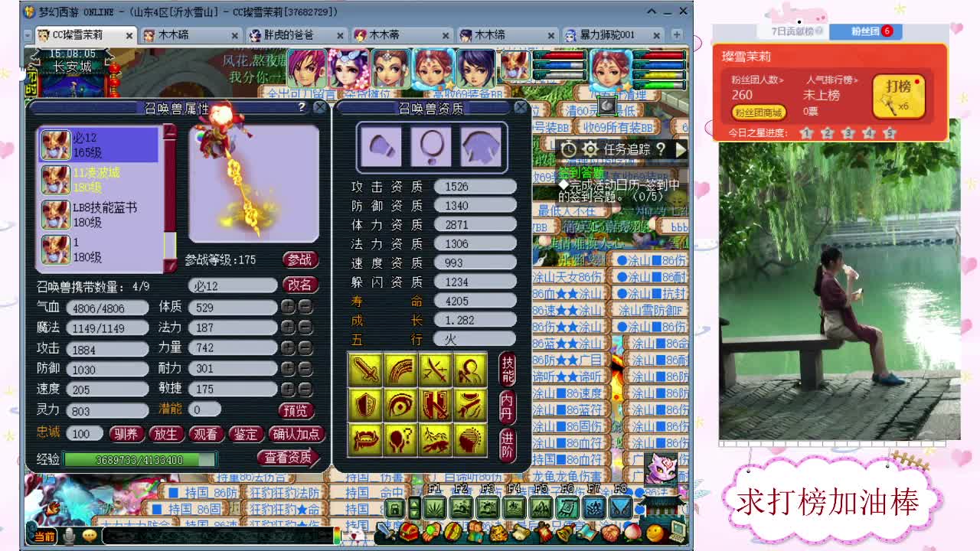The image size is (980, 551).
Task: Switch to the 木木蒂 tab
Action: click(x=400, y=35)
